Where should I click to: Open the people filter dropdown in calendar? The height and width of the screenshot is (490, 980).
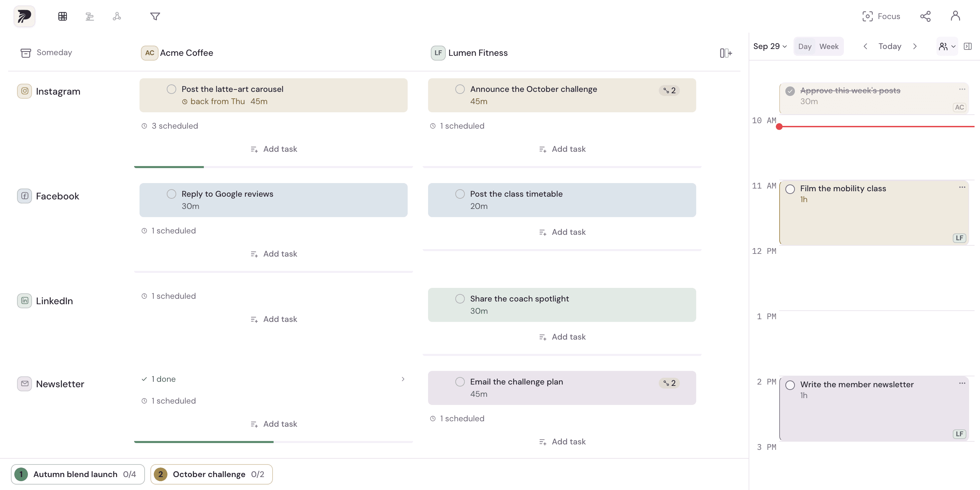point(947,46)
